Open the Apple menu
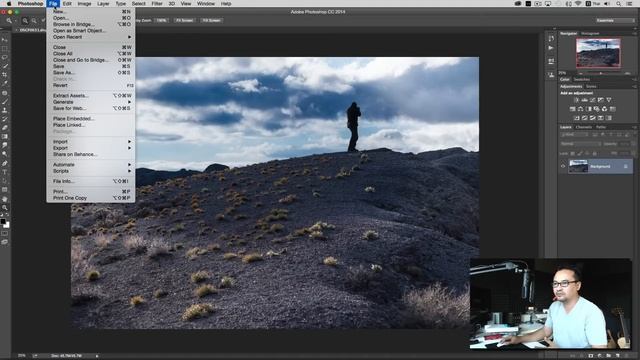This screenshot has width=640, height=360. pyautogui.click(x=9, y=4)
